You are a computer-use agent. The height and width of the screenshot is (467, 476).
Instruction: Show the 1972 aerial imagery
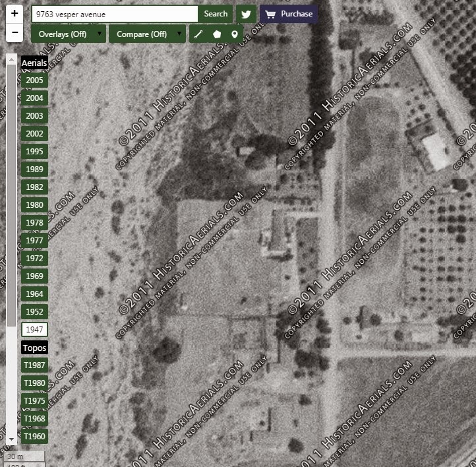(x=34, y=259)
